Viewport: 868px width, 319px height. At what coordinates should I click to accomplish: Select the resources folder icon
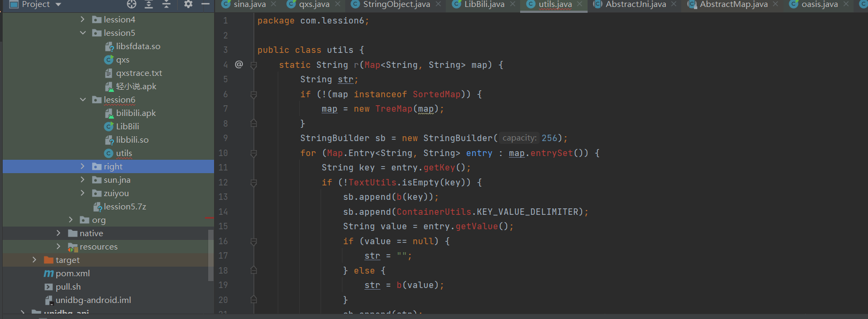pyautogui.click(x=73, y=247)
